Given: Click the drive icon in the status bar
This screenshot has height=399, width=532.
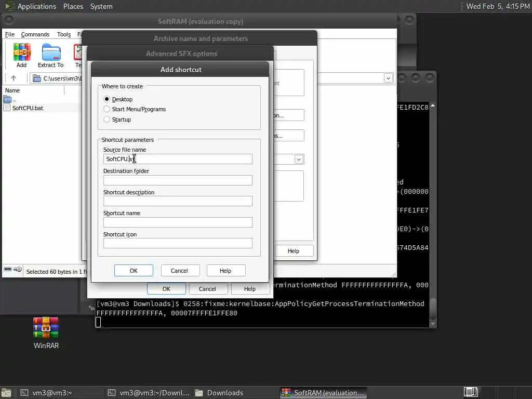Looking at the screenshot, I should [7, 270].
